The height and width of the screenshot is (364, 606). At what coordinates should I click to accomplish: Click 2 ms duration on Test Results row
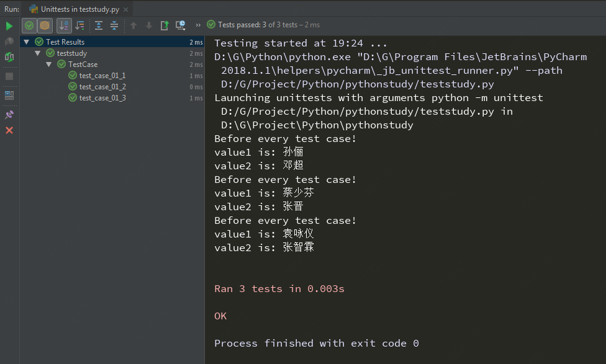tap(196, 42)
